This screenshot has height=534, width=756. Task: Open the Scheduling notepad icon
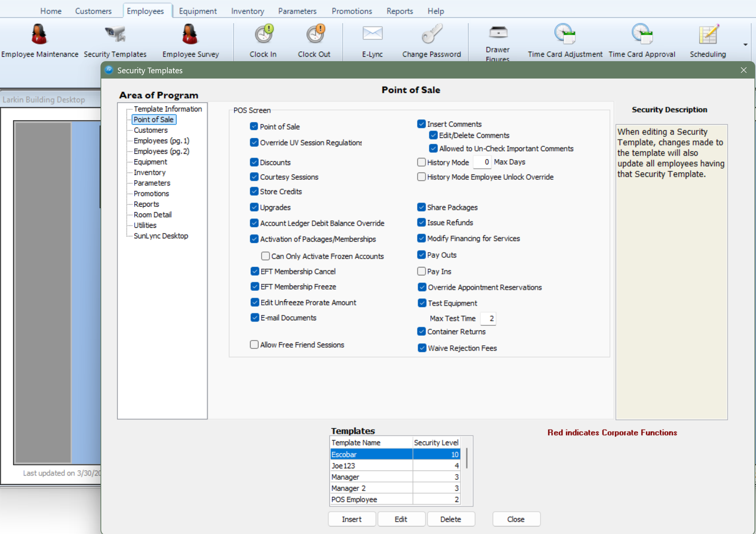click(x=708, y=35)
